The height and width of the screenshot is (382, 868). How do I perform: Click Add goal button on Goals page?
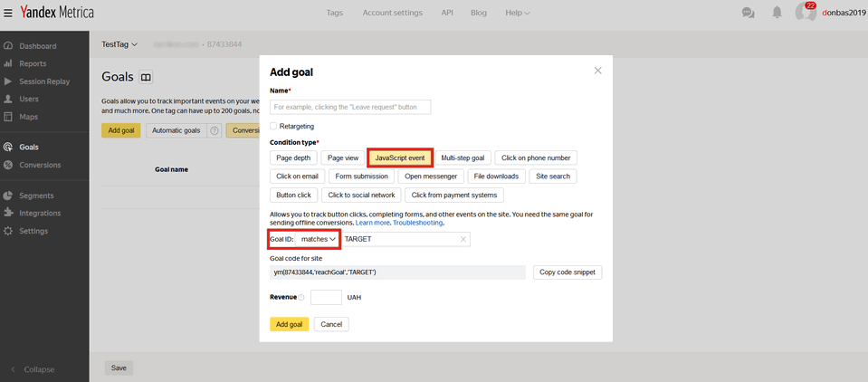pos(121,130)
